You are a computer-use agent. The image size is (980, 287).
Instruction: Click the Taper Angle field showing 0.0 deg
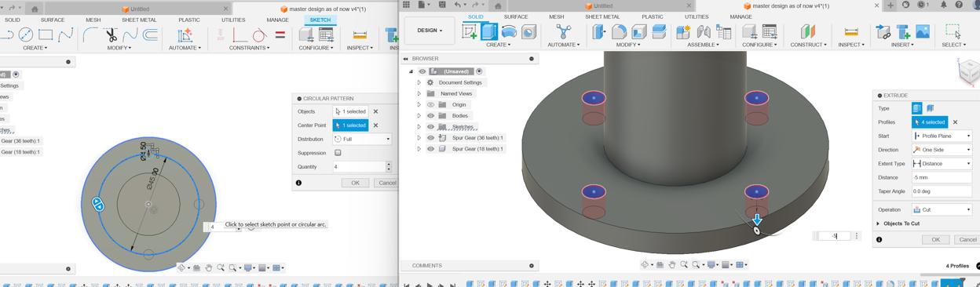pyautogui.click(x=942, y=191)
